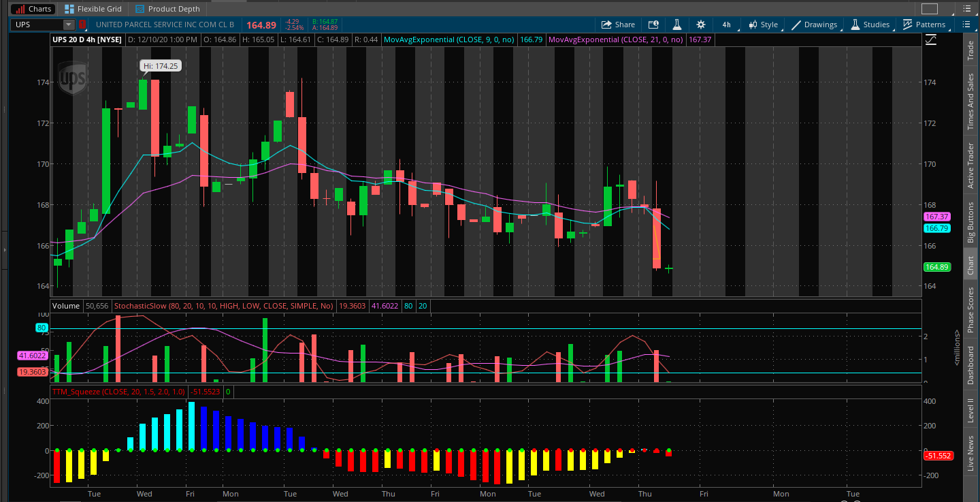Click the last Mon date label on axis
980x502 pixels.
click(x=781, y=494)
